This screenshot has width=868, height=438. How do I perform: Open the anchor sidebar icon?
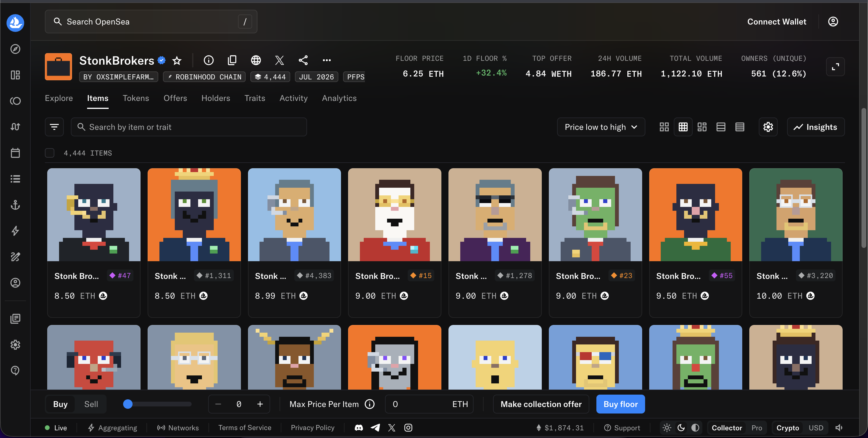(15, 205)
